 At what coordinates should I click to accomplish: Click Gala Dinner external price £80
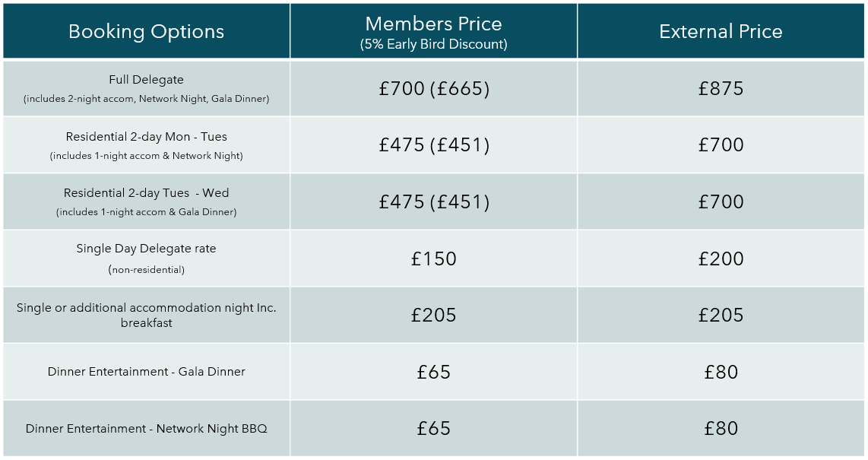(721, 372)
